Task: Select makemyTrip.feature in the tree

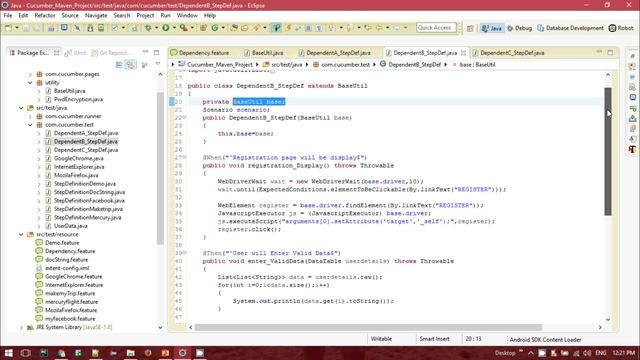Action: click(70, 293)
